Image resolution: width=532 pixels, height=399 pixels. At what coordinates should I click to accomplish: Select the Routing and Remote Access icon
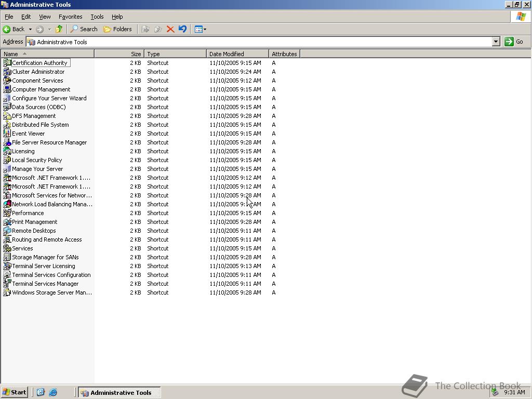tap(7, 239)
